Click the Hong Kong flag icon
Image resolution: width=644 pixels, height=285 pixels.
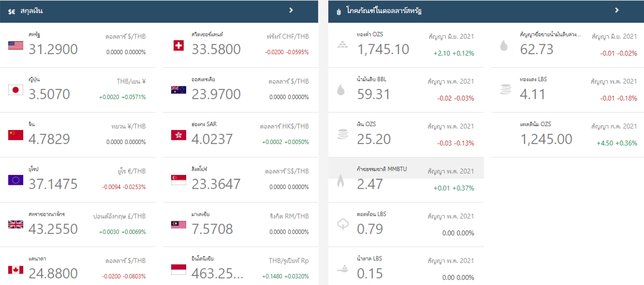tap(178, 135)
